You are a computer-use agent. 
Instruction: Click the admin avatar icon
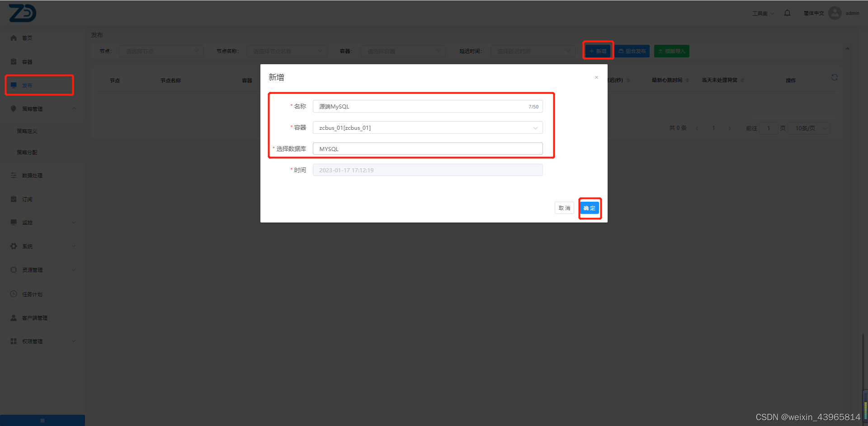[835, 13]
